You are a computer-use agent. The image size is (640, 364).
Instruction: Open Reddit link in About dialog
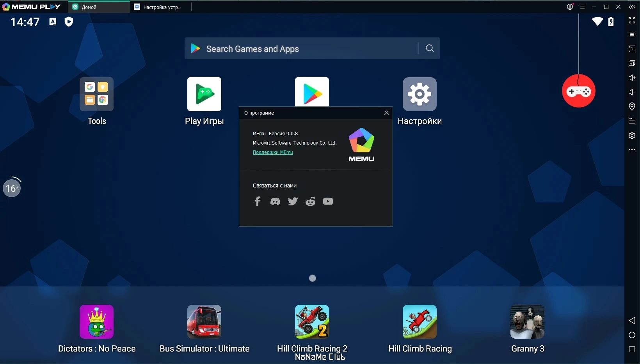click(x=310, y=201)
